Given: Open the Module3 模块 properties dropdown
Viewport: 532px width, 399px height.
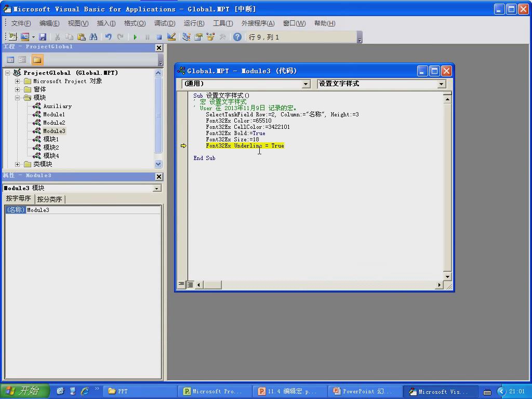Looking at the screenshot, I should coord(157,188).
